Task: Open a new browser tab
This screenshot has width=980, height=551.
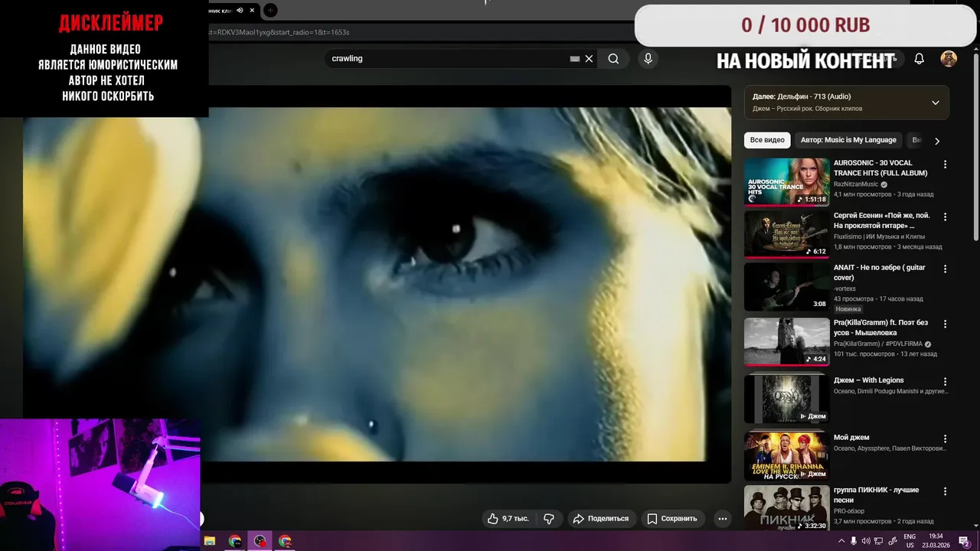Action: coord(269,10)
